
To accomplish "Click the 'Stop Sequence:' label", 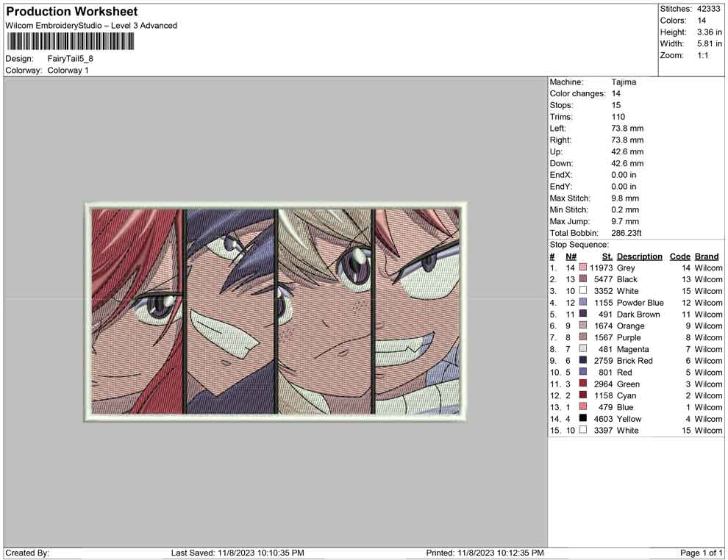I will [x=579, y=245].
